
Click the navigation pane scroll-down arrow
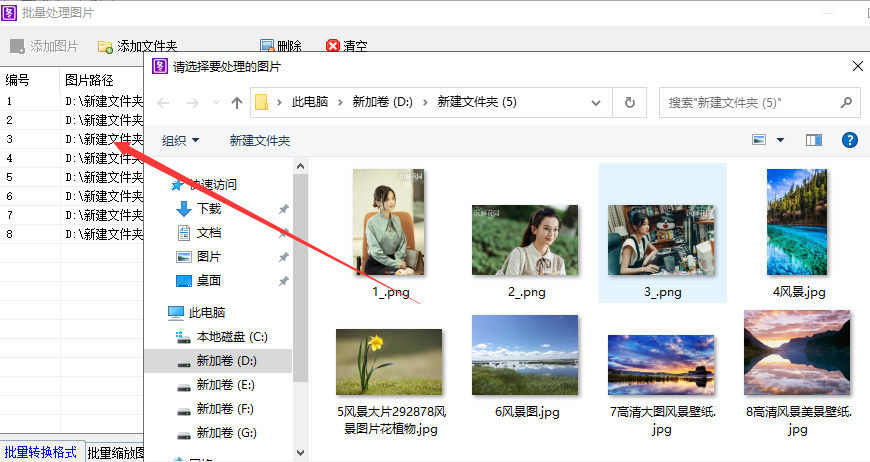pos(300,453)
